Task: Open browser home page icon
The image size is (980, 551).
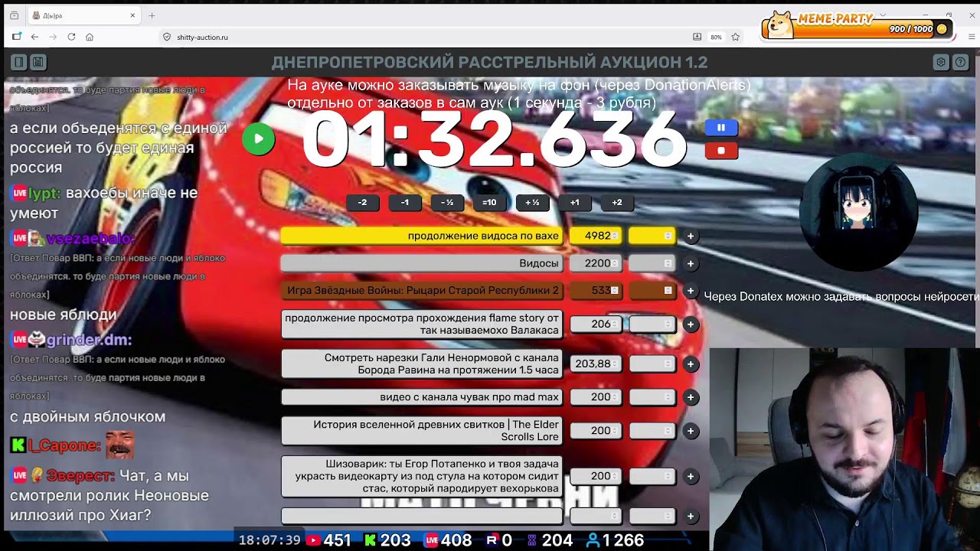Action: point(90,37)
